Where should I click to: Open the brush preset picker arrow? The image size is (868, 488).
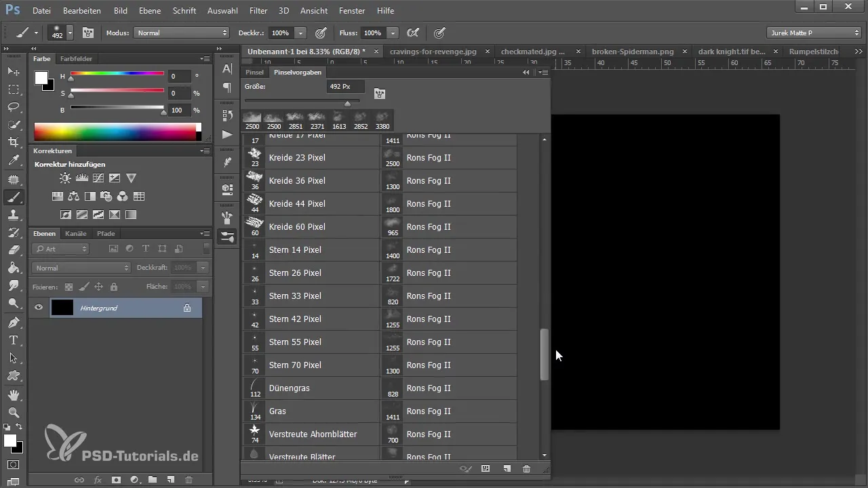pyautogui.click(x=70, y=33)
